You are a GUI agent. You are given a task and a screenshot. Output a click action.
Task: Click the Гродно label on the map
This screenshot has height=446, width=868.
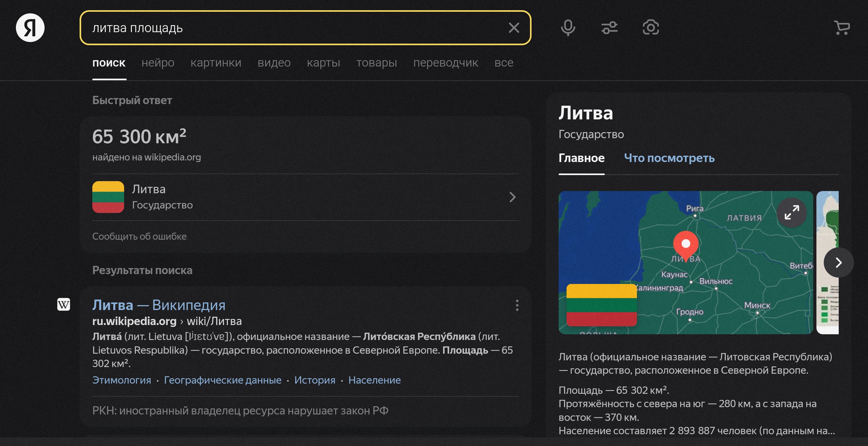(690, 312)
